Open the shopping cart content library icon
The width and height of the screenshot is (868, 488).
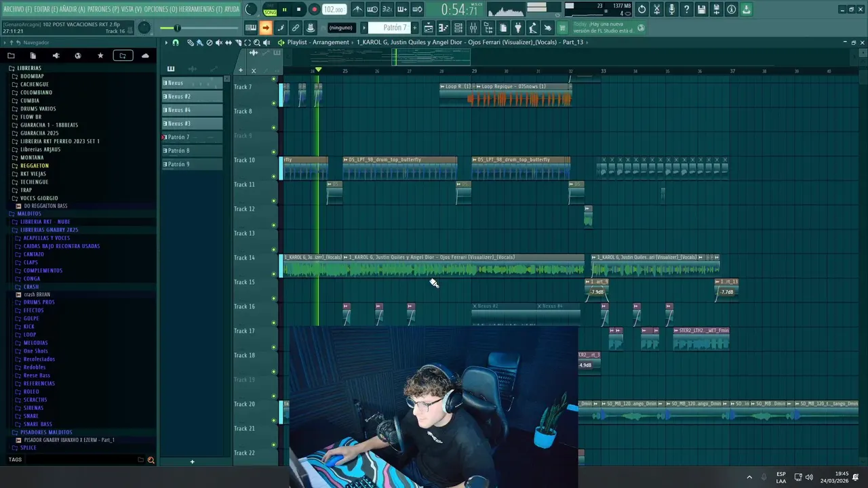[x=562, y=28]
